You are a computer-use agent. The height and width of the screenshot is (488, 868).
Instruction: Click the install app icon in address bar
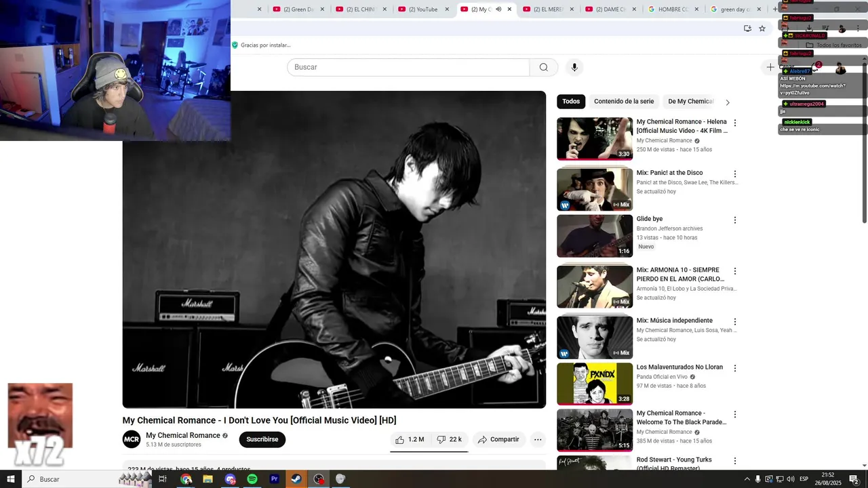747,28
